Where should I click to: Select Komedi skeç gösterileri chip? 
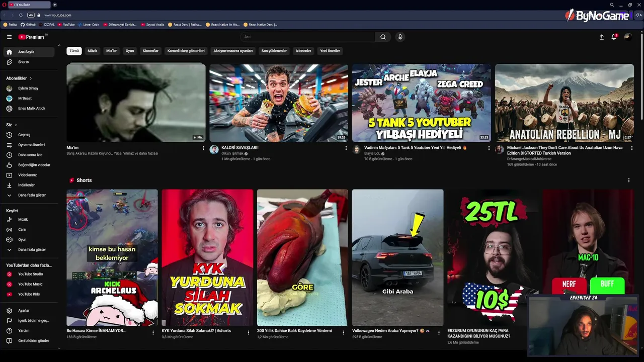point(186,51)
